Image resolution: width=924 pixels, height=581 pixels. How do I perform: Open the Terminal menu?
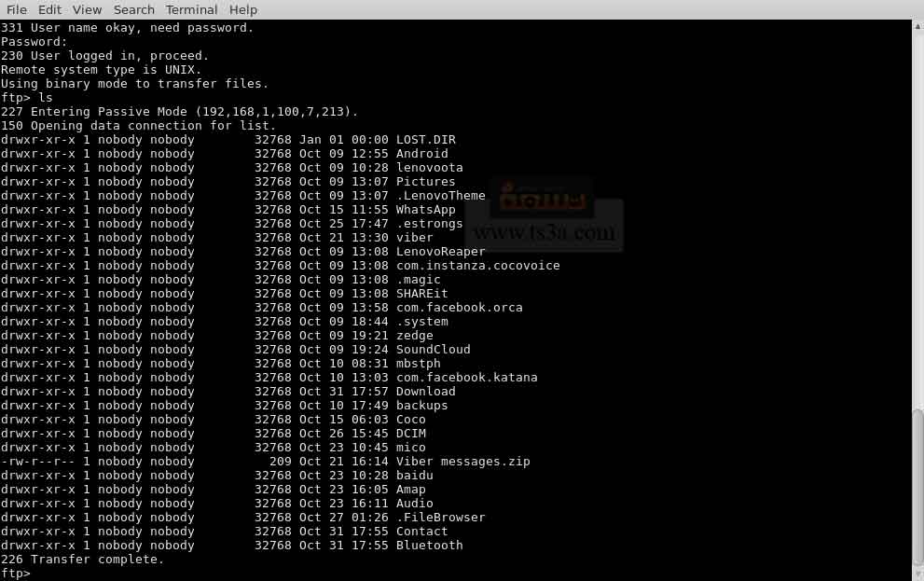[x=191, y=10]
